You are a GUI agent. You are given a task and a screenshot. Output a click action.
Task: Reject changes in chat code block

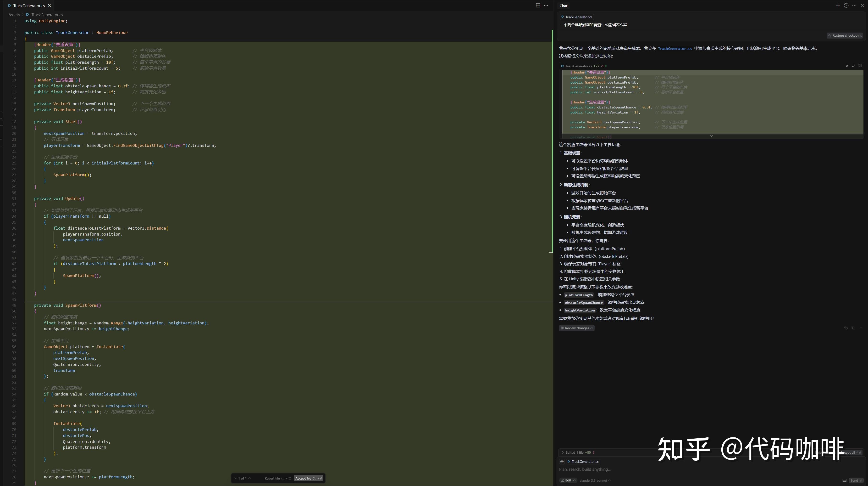click(x=847, y=66)
